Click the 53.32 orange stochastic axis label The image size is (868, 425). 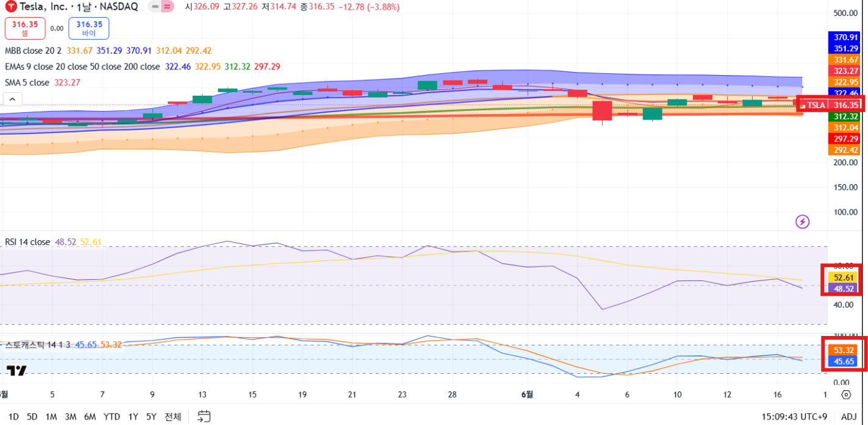843,350
